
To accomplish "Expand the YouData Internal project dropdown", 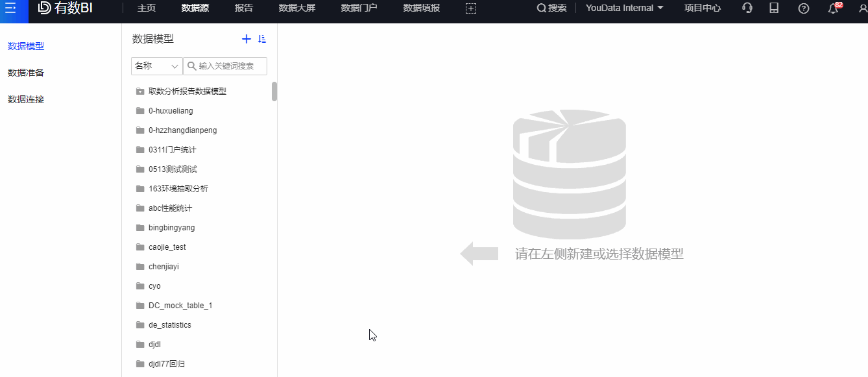I will (624, 8).
